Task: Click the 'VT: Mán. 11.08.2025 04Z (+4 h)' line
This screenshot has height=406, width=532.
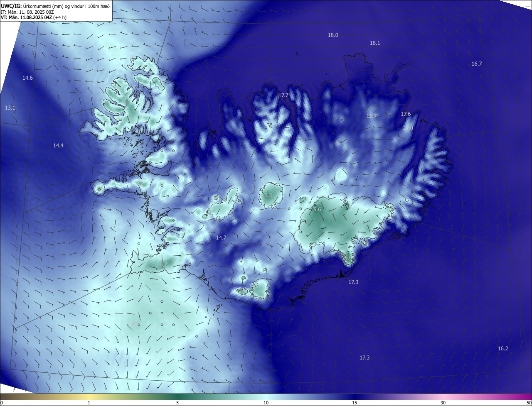Action: (33, 17)
